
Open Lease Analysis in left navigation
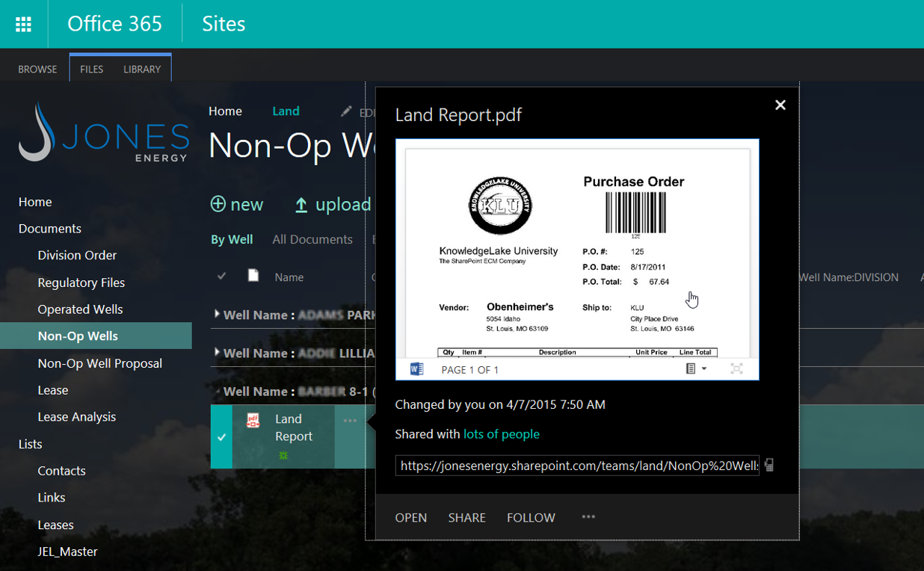(77, 417)
